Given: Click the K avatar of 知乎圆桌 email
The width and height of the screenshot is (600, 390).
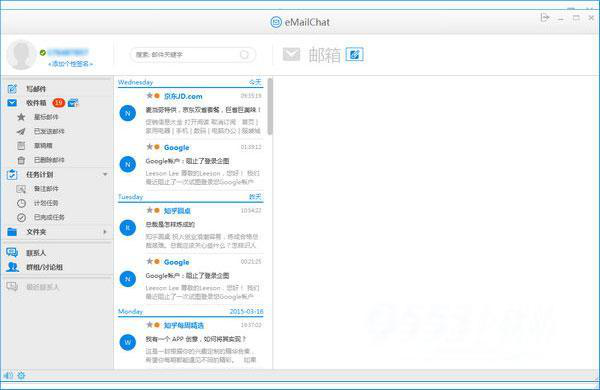Looking at the screenshot, I should coord(128,228).
